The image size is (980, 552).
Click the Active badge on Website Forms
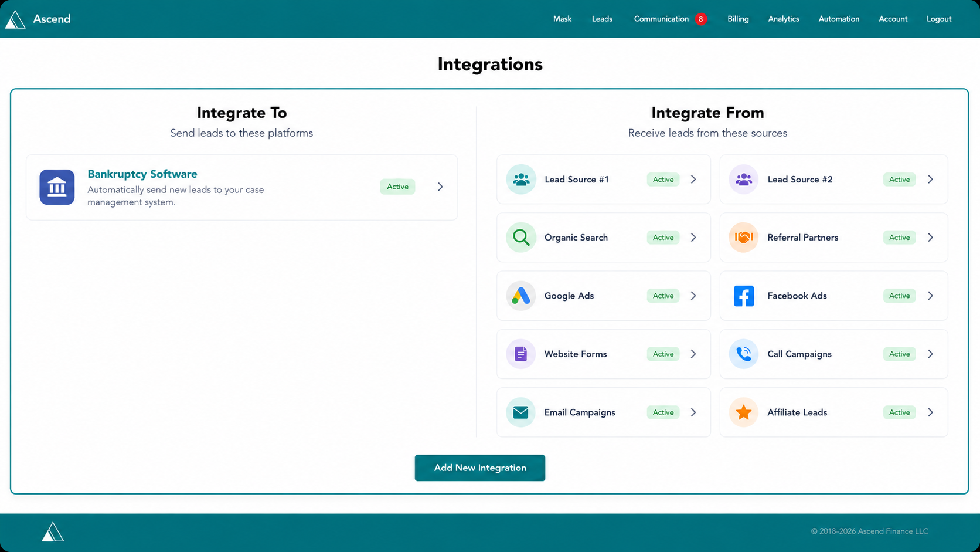663,354
